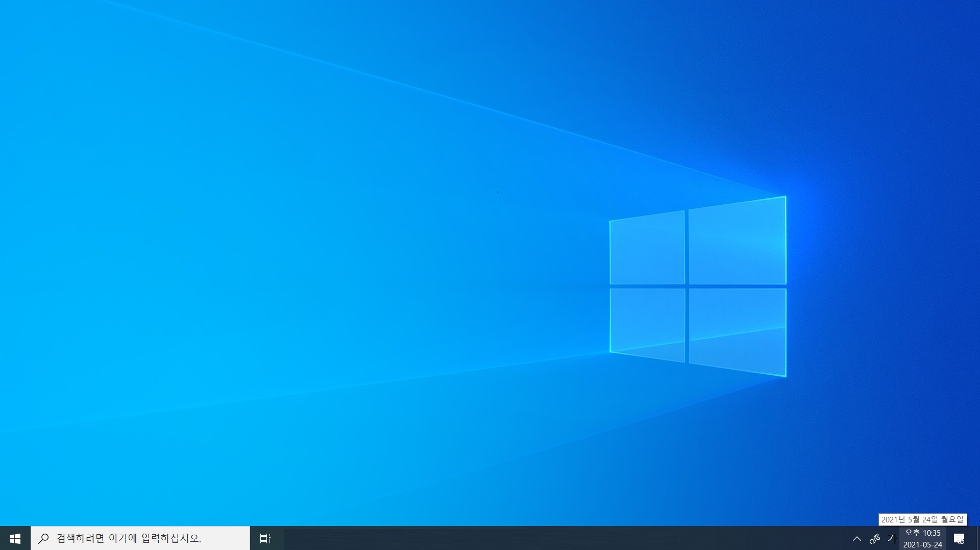980x550 pixels.
Task: Expand the hidden system tray icons
Action: (857, 538)
